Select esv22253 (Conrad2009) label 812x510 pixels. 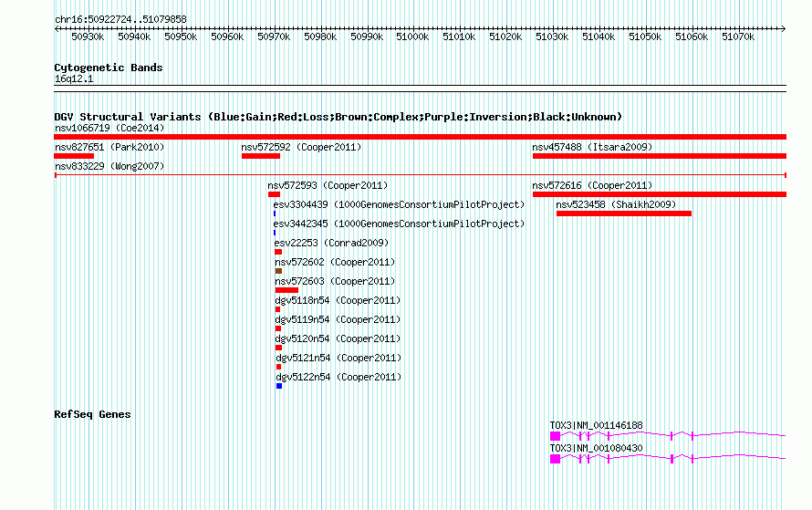click(x=331, y=243)
